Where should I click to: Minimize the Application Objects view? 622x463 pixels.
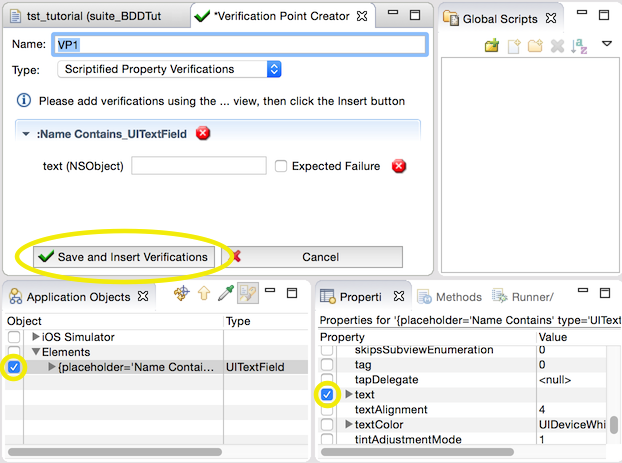click(x=270, y=290)
